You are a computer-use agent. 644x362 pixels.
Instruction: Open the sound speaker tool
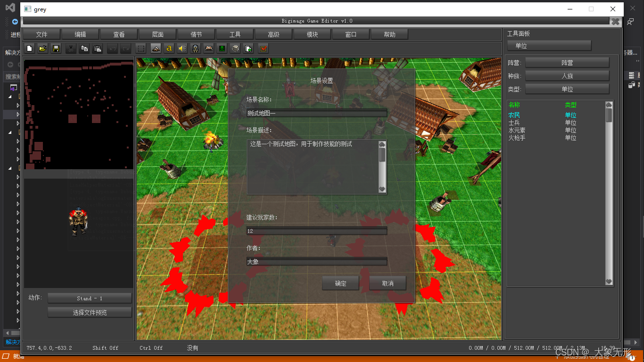(x=182, y=48)
